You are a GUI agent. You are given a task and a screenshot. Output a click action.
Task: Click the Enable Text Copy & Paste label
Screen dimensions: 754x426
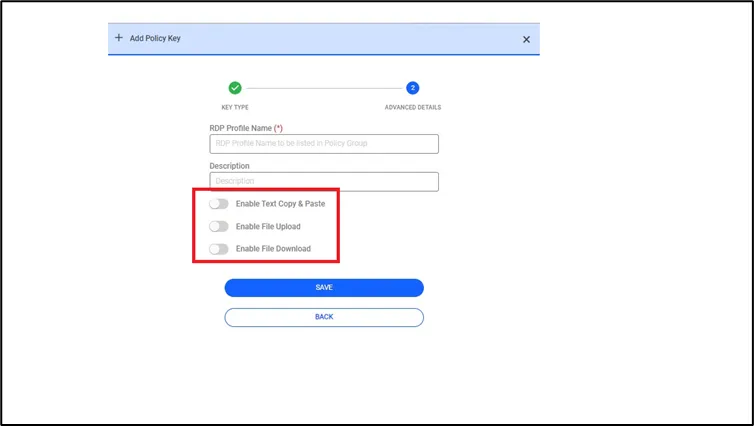pyautogui.click(x=280, y=204)
